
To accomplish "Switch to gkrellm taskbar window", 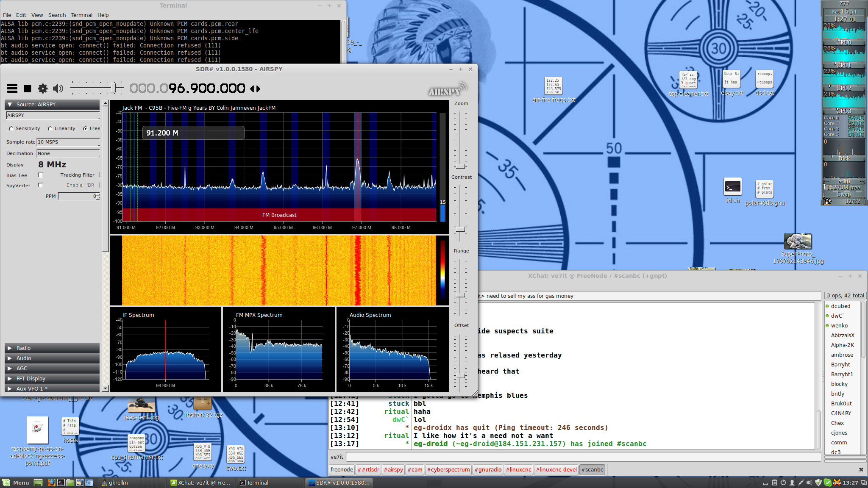I will pyautogui.click(x=132, y=482).
